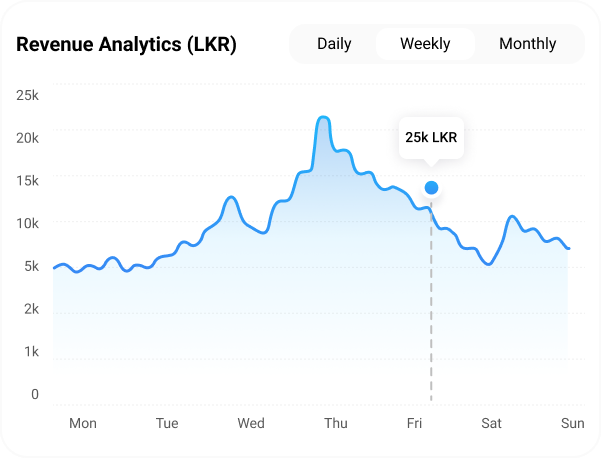This screenshot has width=601, height=458.
Task: Click the 25k LKR tooltip
Action: pyautogui.click(x=431, y=137)
